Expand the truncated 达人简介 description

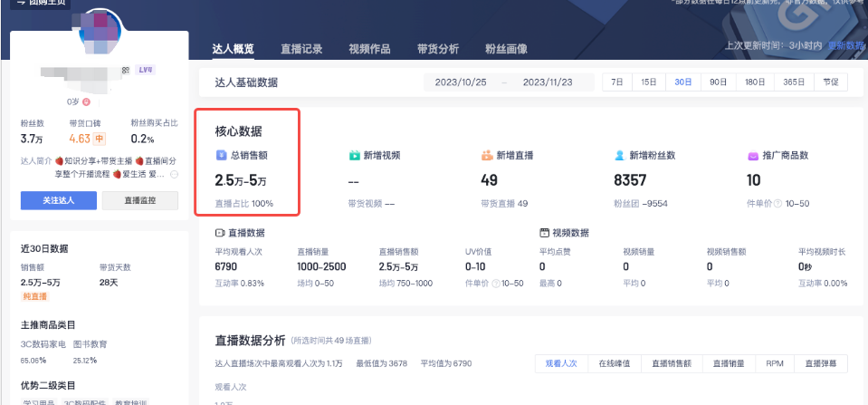pyautogui.click(x=174, y=174)
